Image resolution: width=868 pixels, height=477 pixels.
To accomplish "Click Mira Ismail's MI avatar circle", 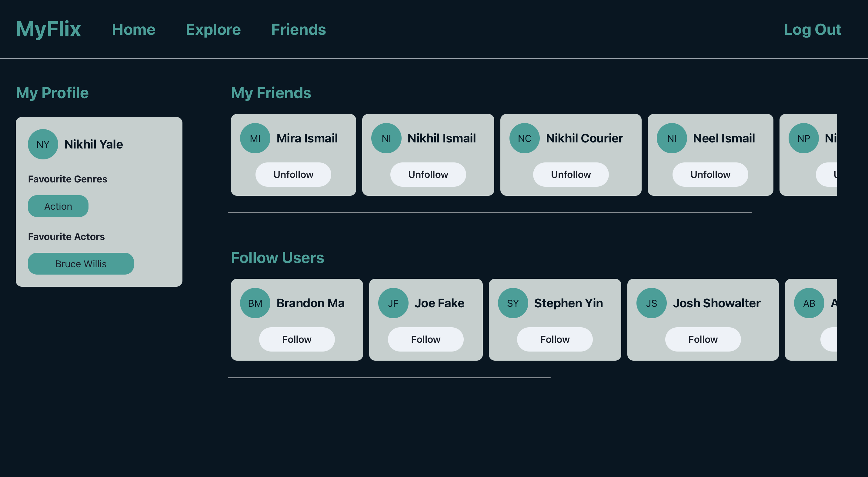I will [255, 138].
